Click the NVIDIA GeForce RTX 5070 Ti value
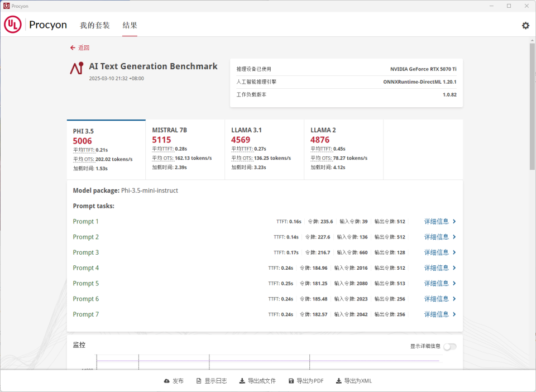The width and height of the screenshot is (536, 392). pos(423,69)
